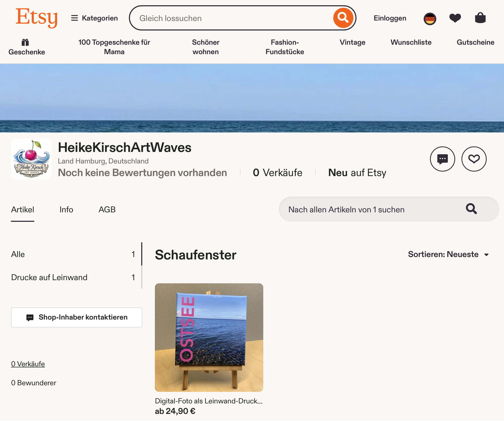Click the Einloggen sign-in button

[390, 18]
